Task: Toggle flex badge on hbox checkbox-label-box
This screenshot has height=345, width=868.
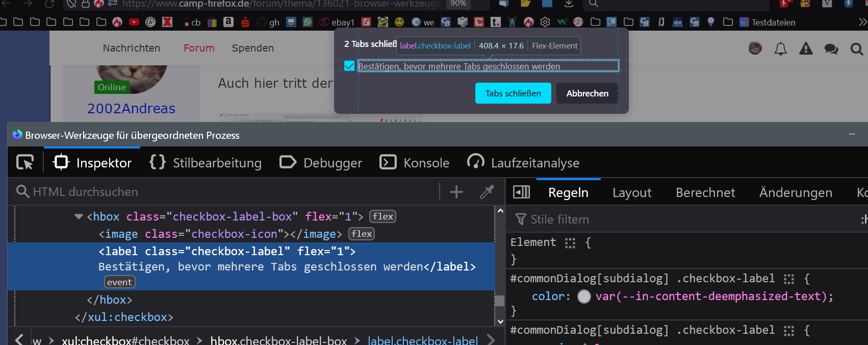Action: pyautogui.click(x=382, y=216)
